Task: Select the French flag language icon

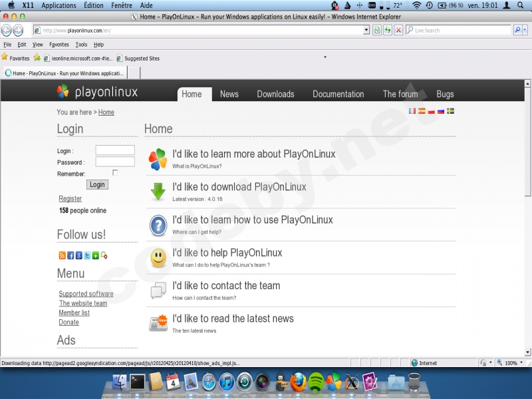Action: (x=412, y=111)
